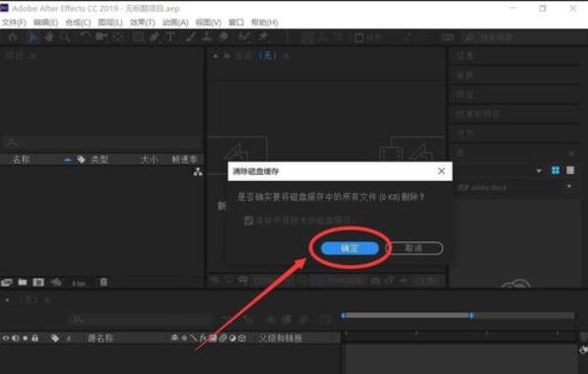Image resolution: width=588 pixels, height=374 pixels.
Task: Create a new composition from Project panel icon
Action: pyautogui.click(x=38, y=282)
